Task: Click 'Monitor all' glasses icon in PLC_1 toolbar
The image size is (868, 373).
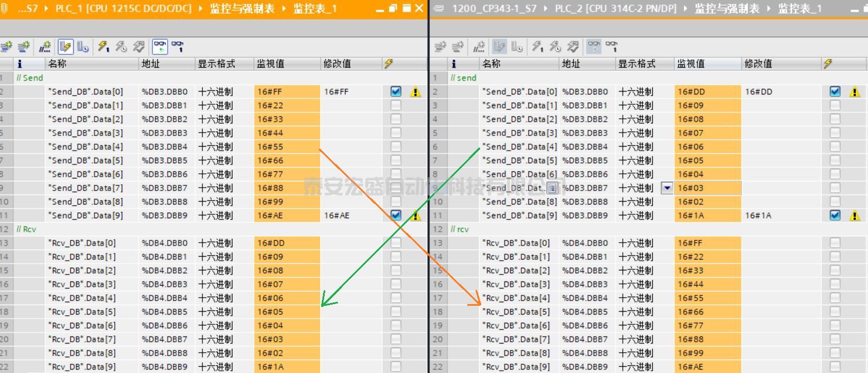Action: coord(159,47)
